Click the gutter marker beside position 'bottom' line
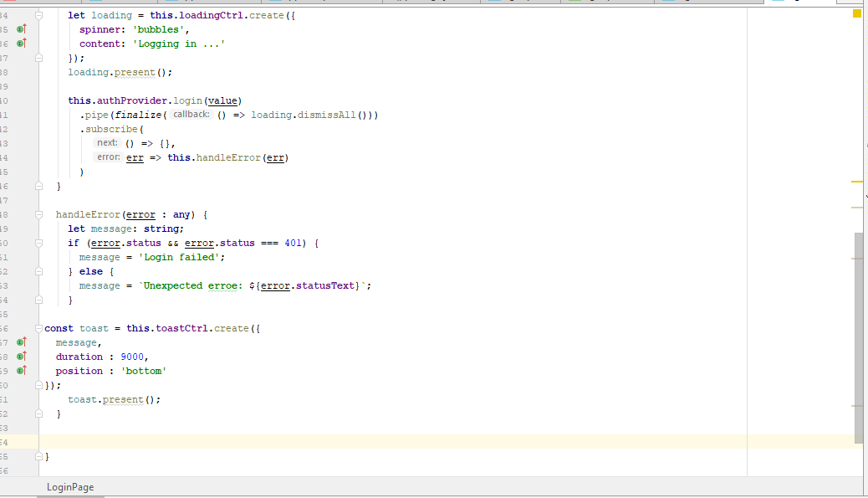Image resolution: width=868 pixels, height=498 pixels. [21, 370]
